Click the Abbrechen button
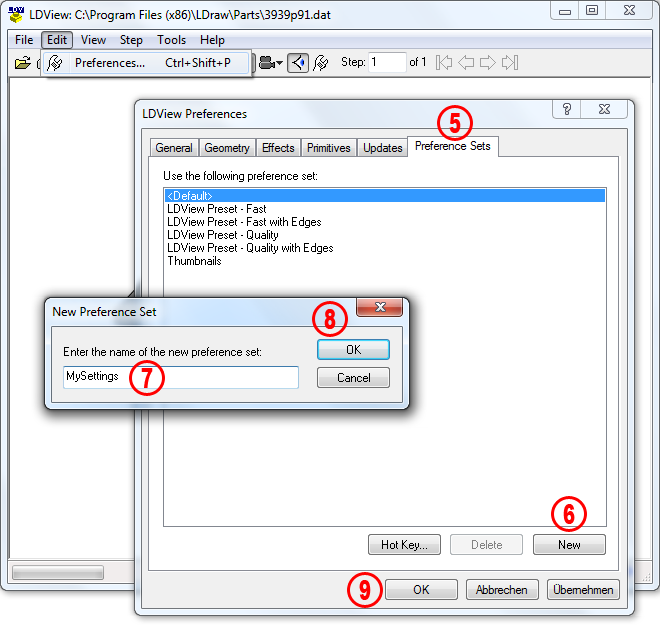 pos(502,589)
